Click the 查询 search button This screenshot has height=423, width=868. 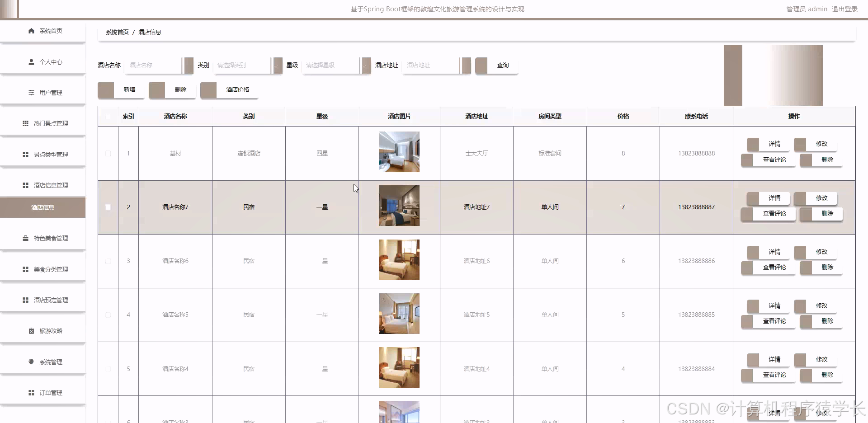click(x=496, y=65)
